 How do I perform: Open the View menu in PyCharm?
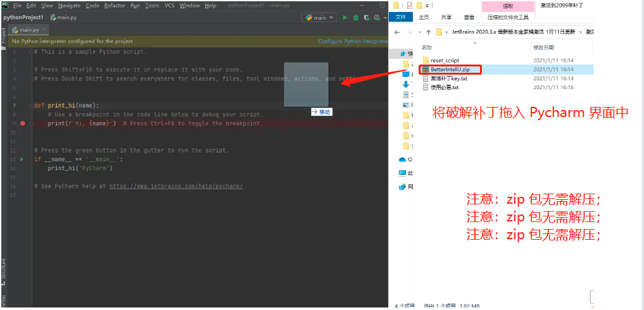pyautogui.click(x=47, y=6)
